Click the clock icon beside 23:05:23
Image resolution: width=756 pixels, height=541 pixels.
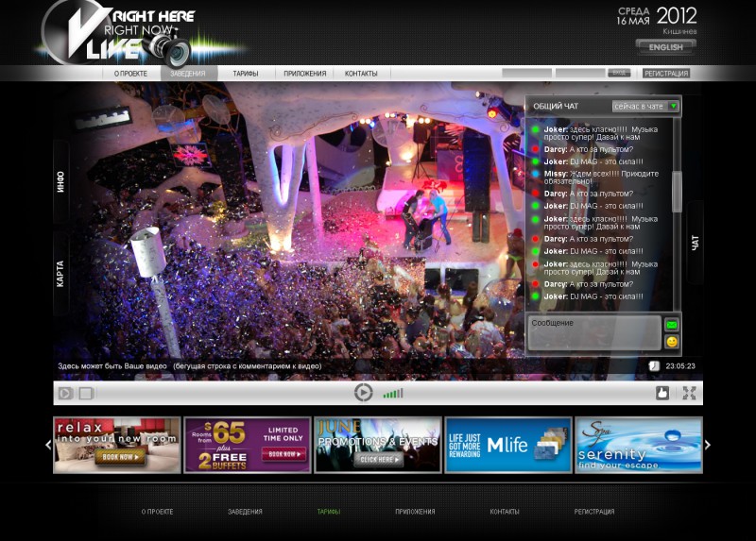coord(654,366)
